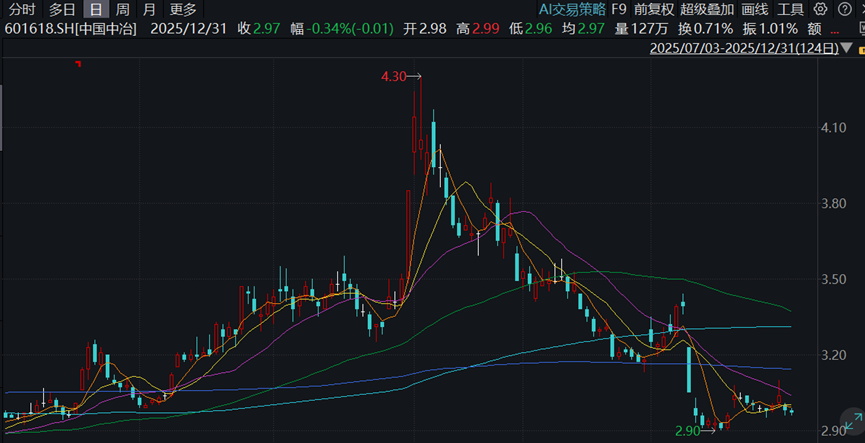Click the 3.80 price axis label

pos(834,204)
